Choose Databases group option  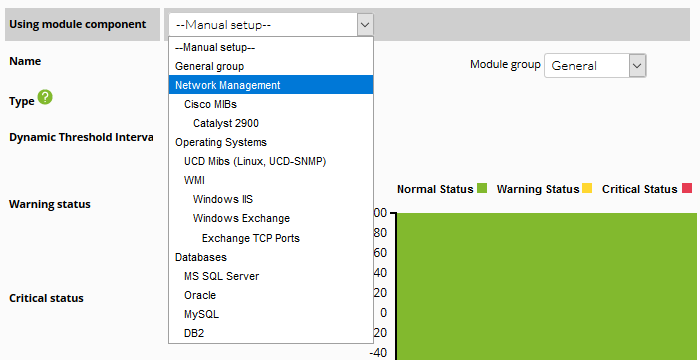(271, 257)
